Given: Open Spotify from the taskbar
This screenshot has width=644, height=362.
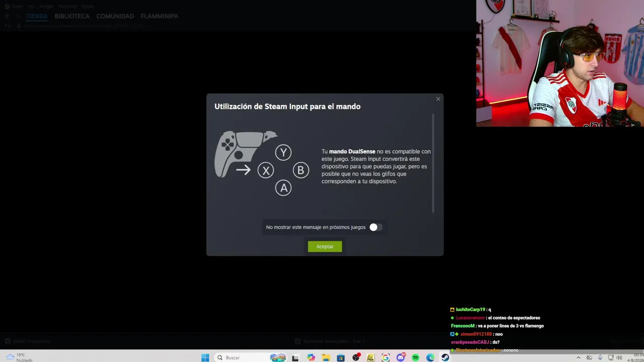Looking at the screenshot, I should click(x=415, y=357).
